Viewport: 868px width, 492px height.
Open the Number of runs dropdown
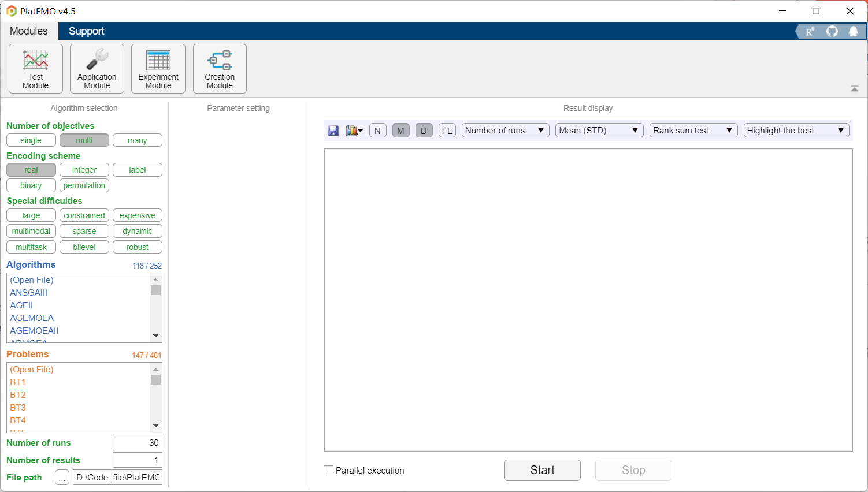pyautogui.click(x=505, y=131)
